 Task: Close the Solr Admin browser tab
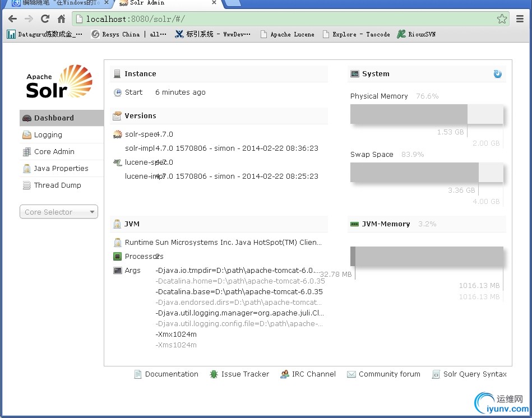(x=214, y=3)
